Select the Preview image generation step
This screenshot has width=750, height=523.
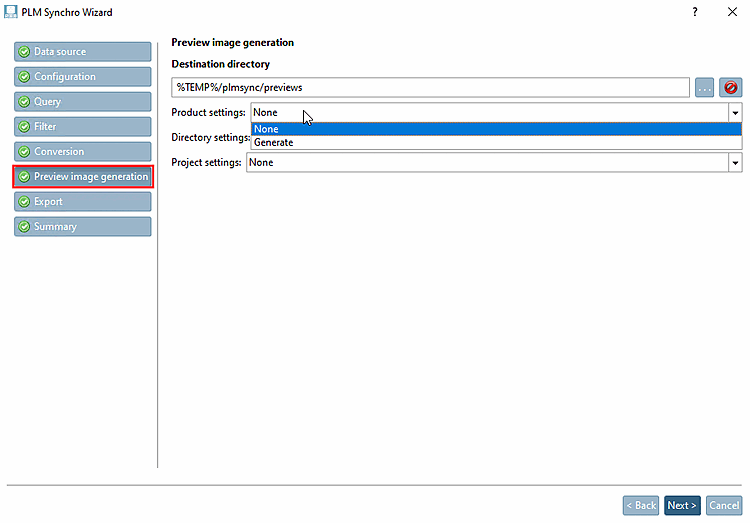click(83, 177)
